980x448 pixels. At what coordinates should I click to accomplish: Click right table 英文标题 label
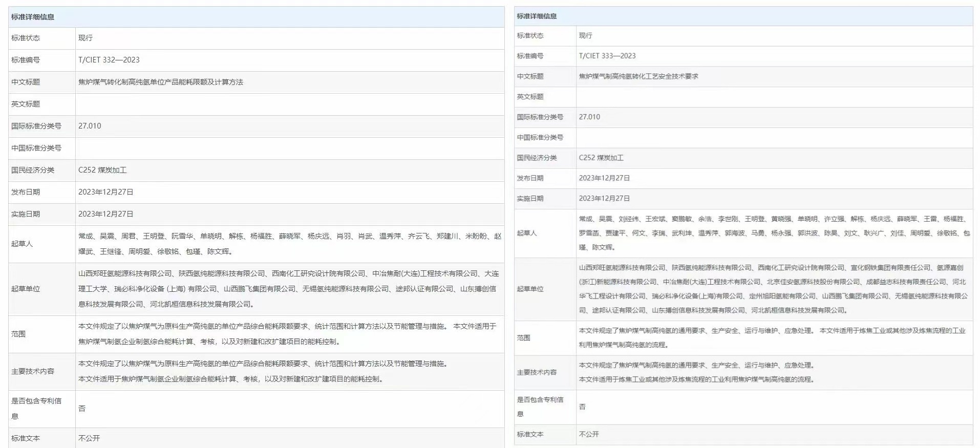(530, 97)
